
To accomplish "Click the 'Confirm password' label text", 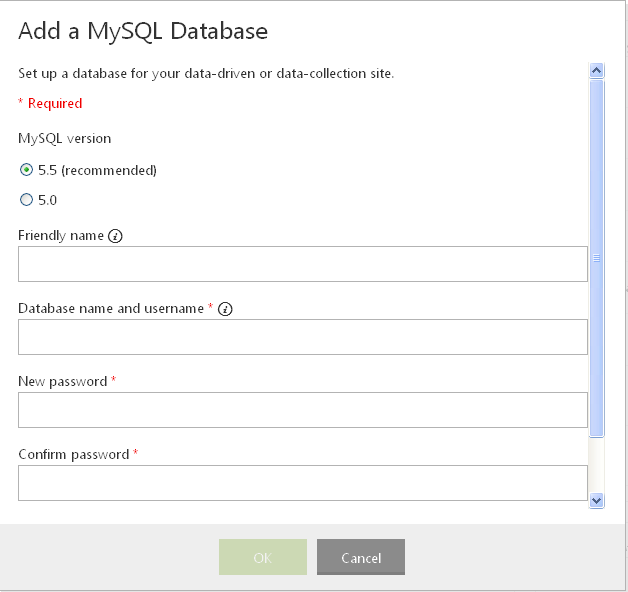I will point(74,455).
